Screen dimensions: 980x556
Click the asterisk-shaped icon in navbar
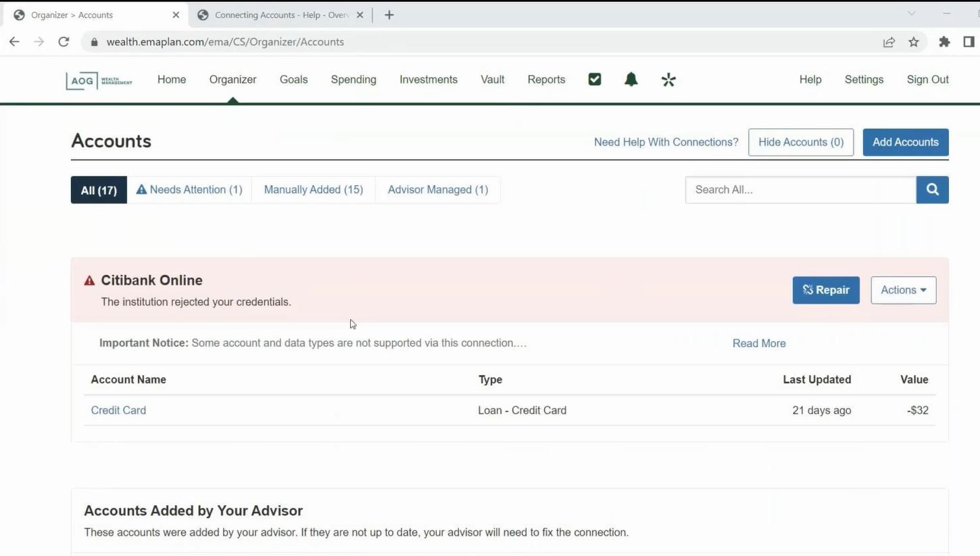pos(668,80)
